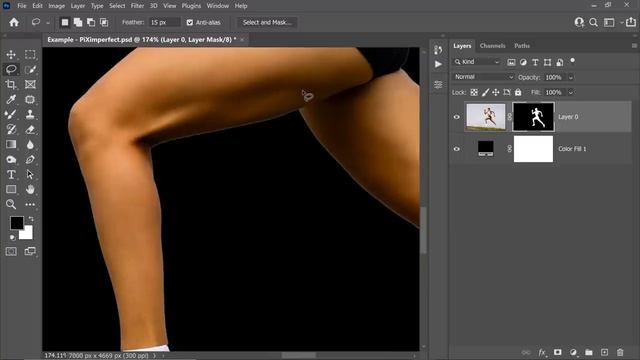Open the blend mode Normal dropdown
The width and height of the screenshot is (640, 360).
point(483,77)
